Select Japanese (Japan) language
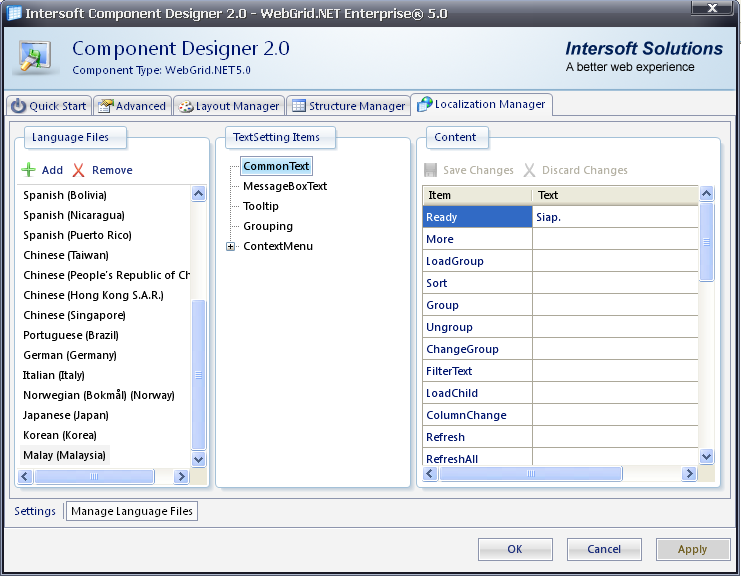Image resolution: width=741 pixels, height=577 pixels. 66,415
